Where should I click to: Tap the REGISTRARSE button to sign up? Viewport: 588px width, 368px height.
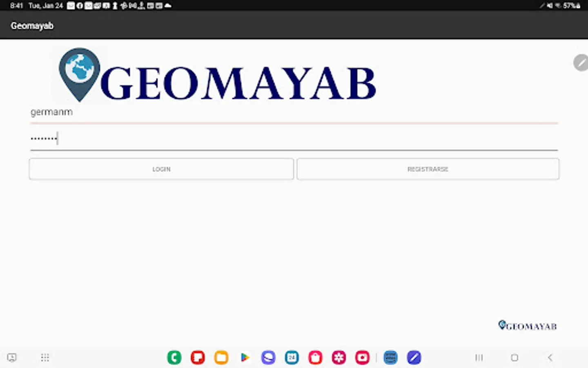[428, 169]
